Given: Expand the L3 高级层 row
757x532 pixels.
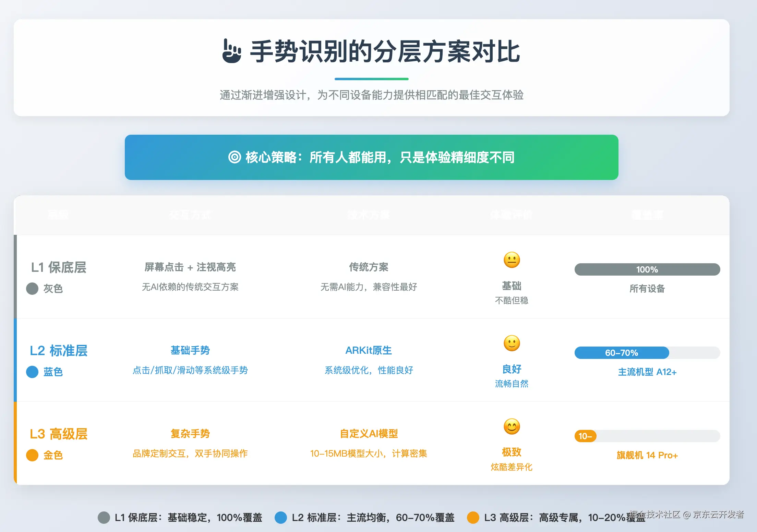Looking at the screenshot, I should 58,434.
